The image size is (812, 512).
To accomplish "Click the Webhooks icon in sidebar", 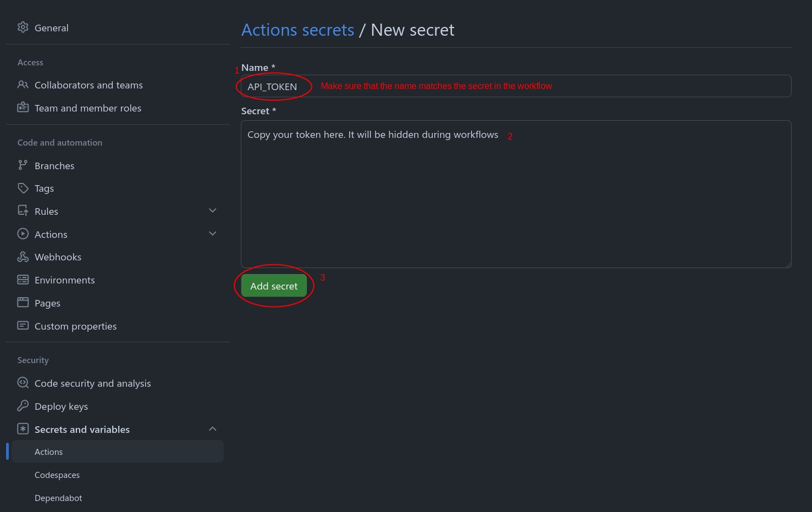I will [23, 257].
